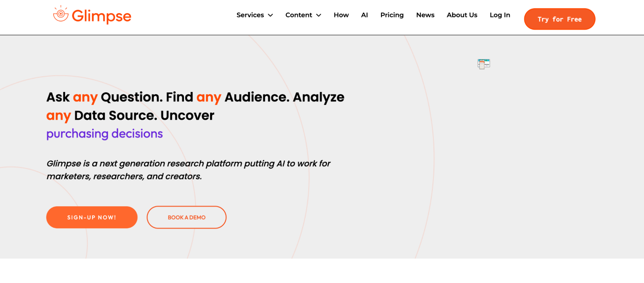Click the Glimpse eye logo icon
The width and height of the screenshot is (644, 283).
point(61,14)
